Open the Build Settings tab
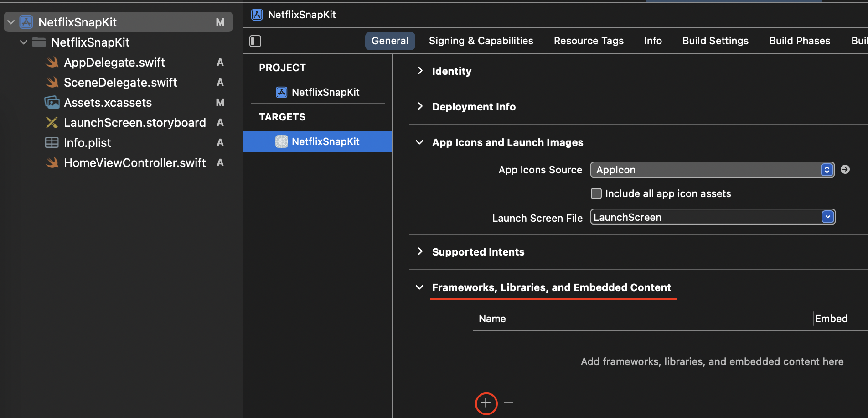Viewport: 868px width, 418px height. pyautogui.click(x=715, y=41)
